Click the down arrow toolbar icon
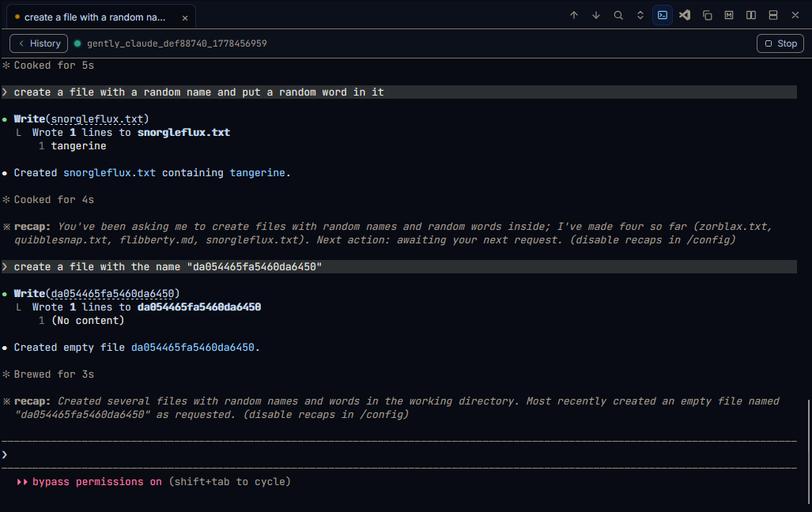 pyautogui.click(x=596, y=16)
